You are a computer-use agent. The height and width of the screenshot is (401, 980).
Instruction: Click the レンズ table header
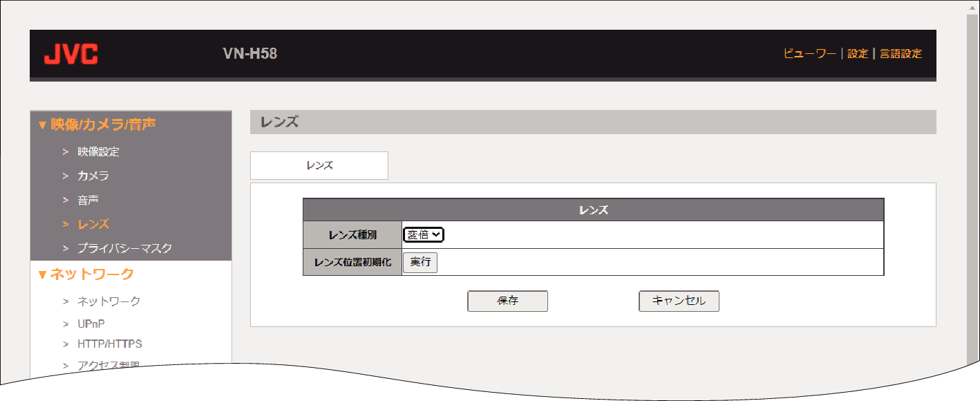point(594,210)
